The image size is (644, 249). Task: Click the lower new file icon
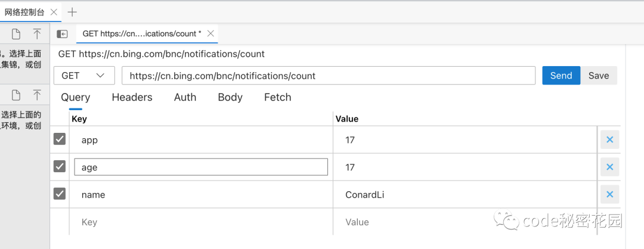click(16, 95)
